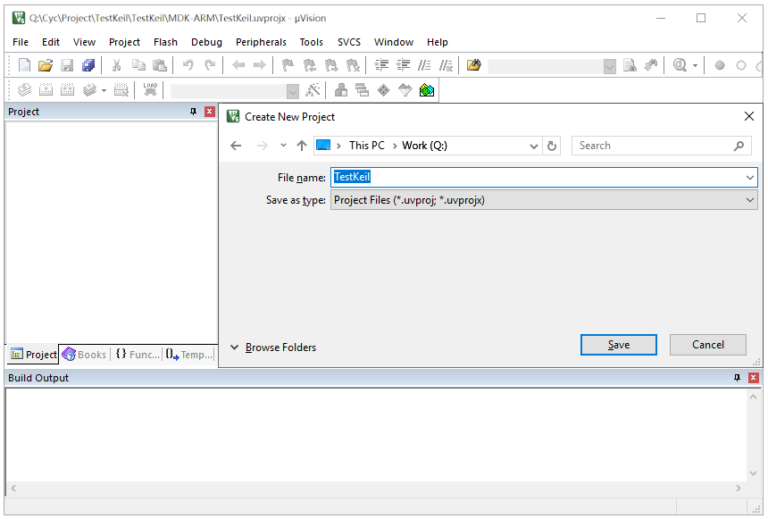
Task: Click the Save button
Action: click(618, 345)
